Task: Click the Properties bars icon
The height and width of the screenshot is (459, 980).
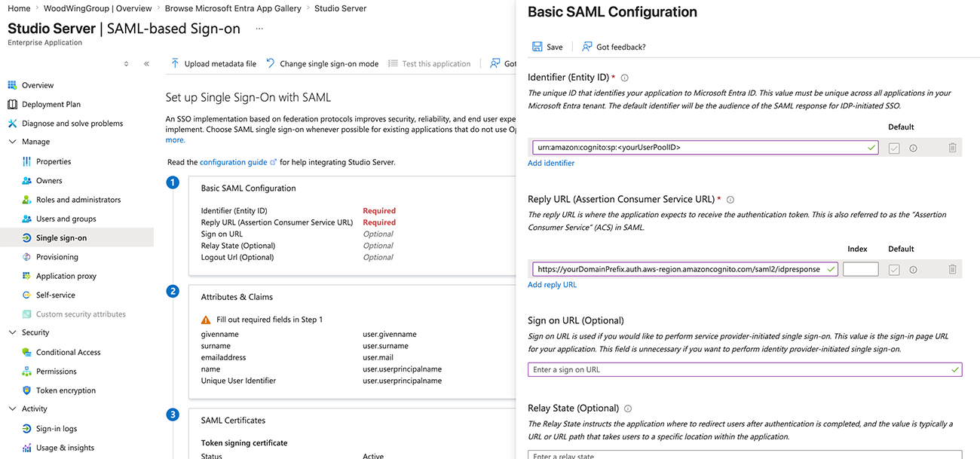Action: point(27,161)
